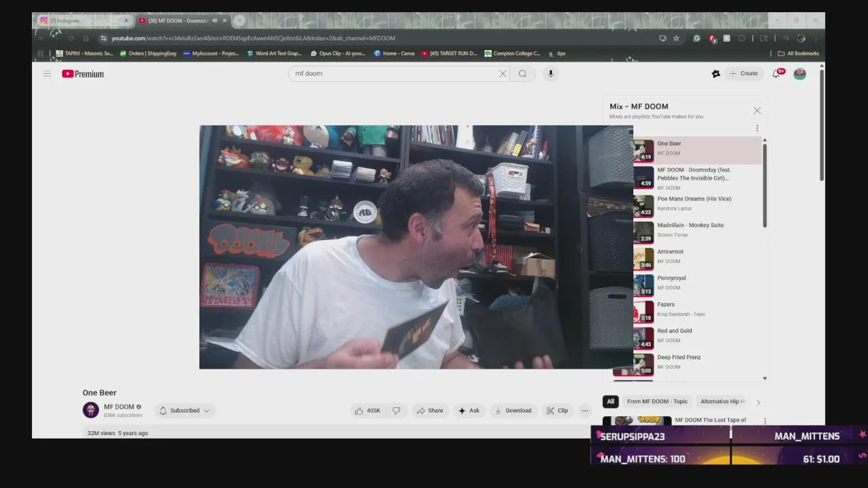Open the tips bookmark
The width and height of the screenshot is (868, 488).
(x=557, y=54)
